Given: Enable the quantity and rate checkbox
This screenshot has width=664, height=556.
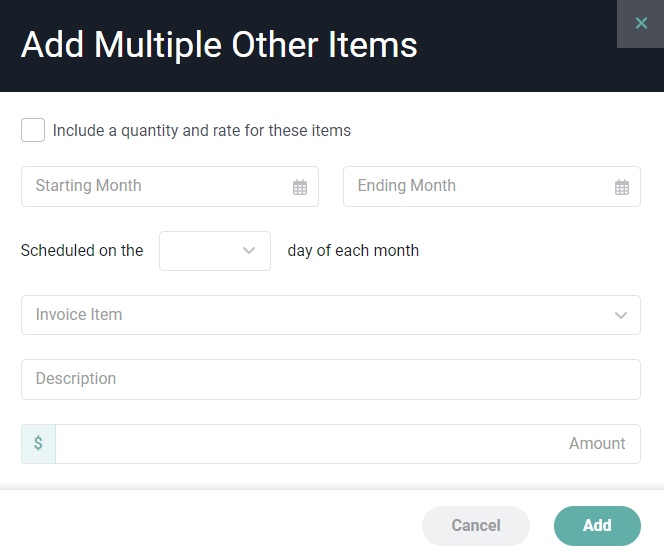Looking at the screenshot, I should click(x=33, y=130).
